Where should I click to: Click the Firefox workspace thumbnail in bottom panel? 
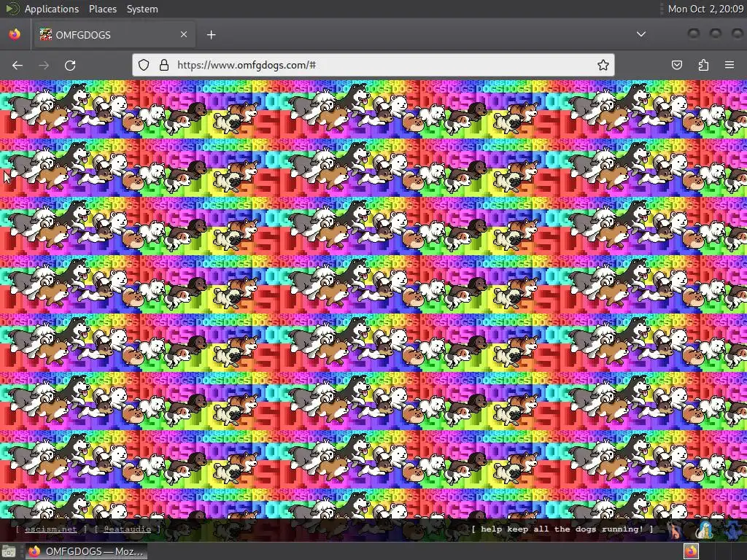coord(691,551)
